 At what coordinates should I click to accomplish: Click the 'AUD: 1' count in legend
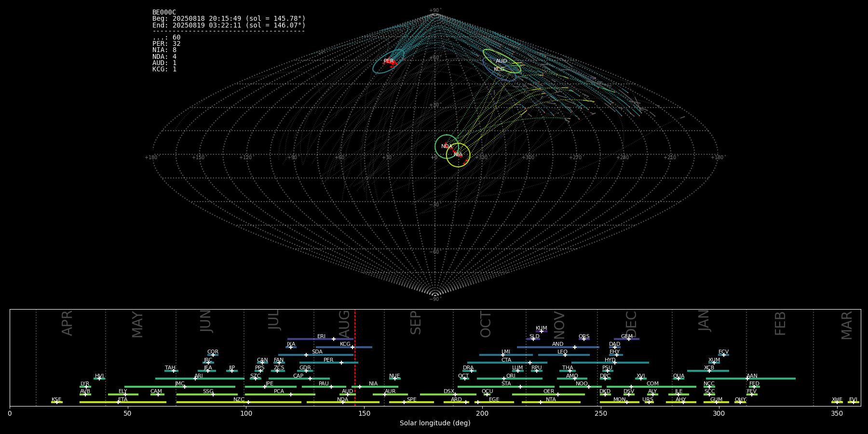[164, 63]
